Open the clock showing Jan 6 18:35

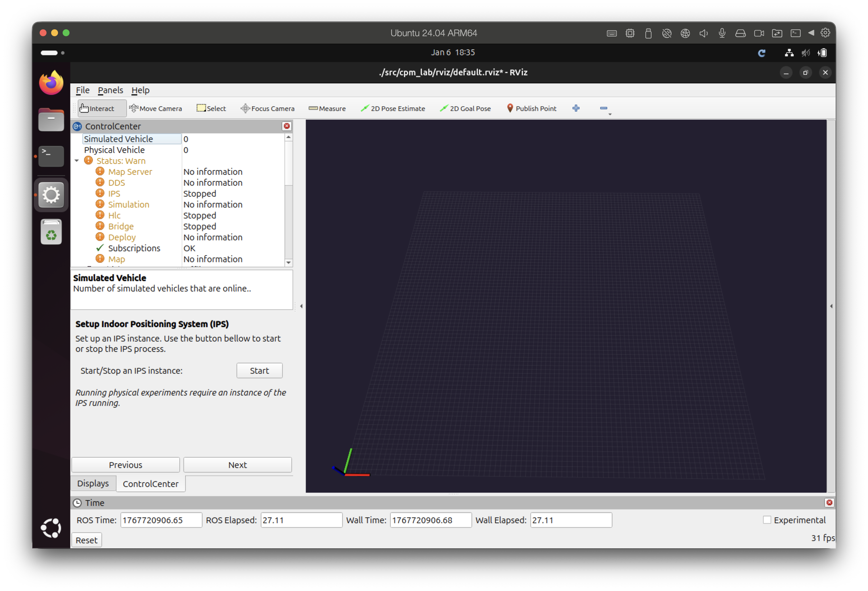453,52
